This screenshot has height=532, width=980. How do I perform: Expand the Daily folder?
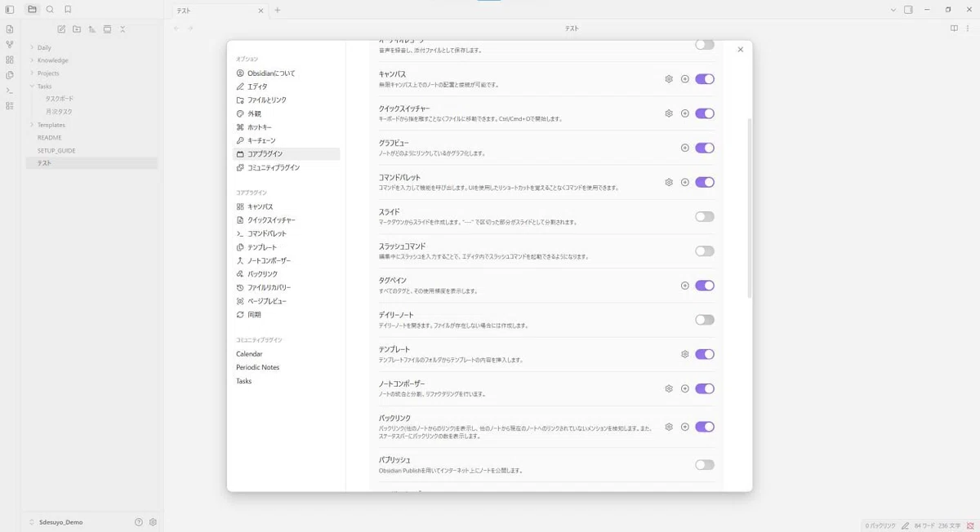(x=32, y=47)
